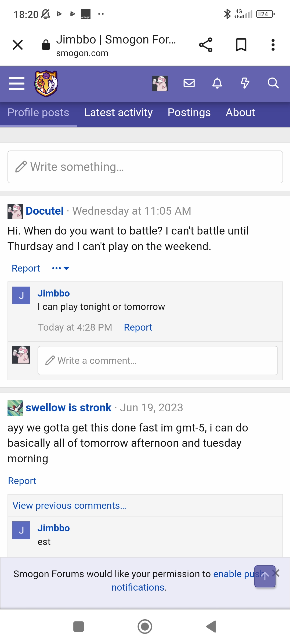Screen dimensions: 290x644
Task: Open browser three-dot overflow menu
Action: 273,45
